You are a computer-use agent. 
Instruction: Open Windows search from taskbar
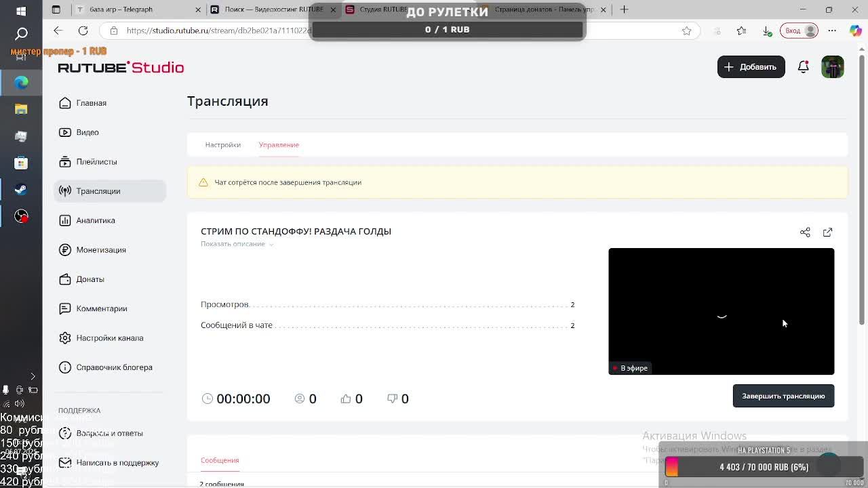[x=21, y=33]
